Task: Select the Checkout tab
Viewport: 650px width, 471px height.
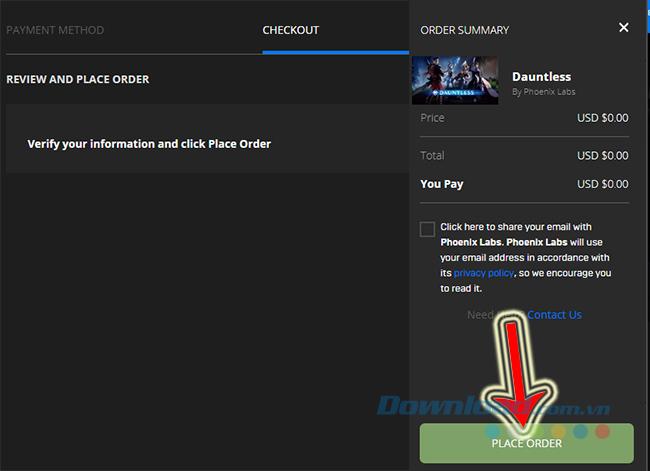Action: [x=291, y=30]
